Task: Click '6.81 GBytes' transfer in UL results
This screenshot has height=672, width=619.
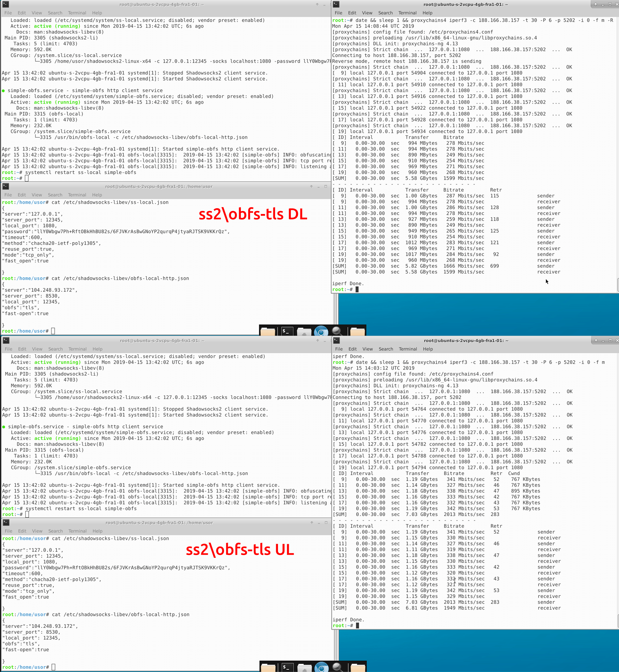Action: coord(422,608)
